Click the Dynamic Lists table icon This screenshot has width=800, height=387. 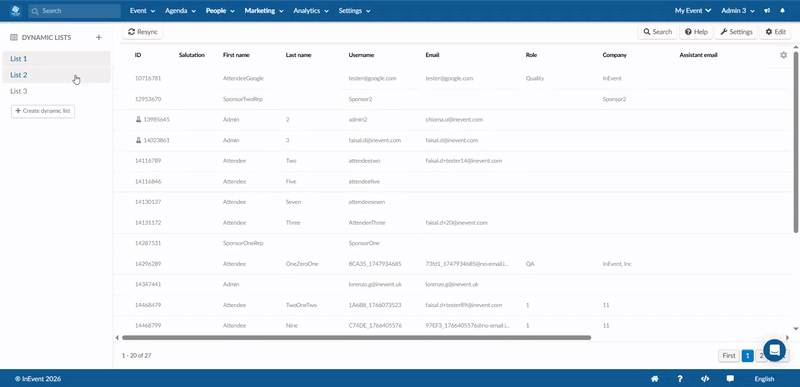point(14,37)
